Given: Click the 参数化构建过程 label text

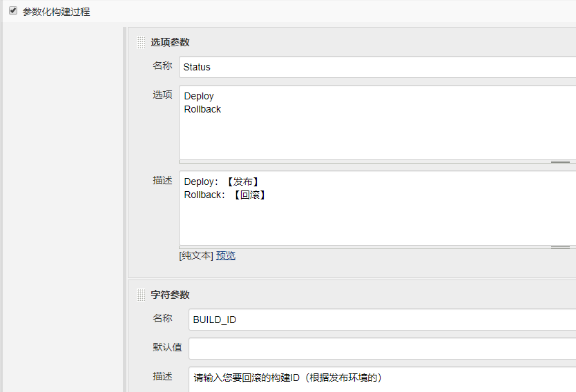Looking at the screenshot, I should pos(56,12).
